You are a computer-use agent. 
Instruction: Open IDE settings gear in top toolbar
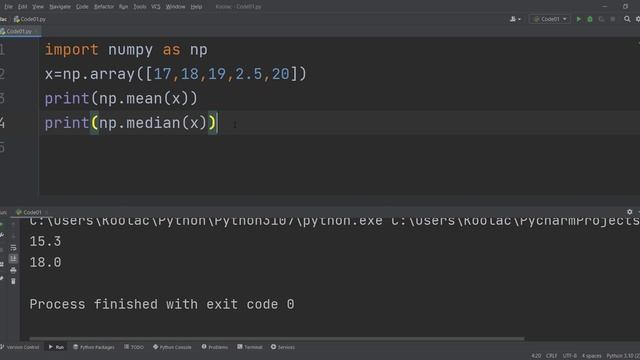[638, 19]
